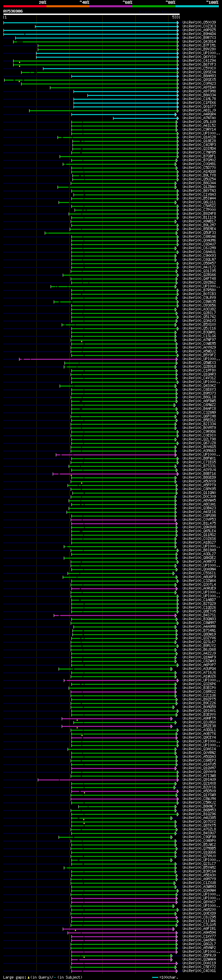Open UniRef100_Q18E28 hit

(x=199, y=141)
